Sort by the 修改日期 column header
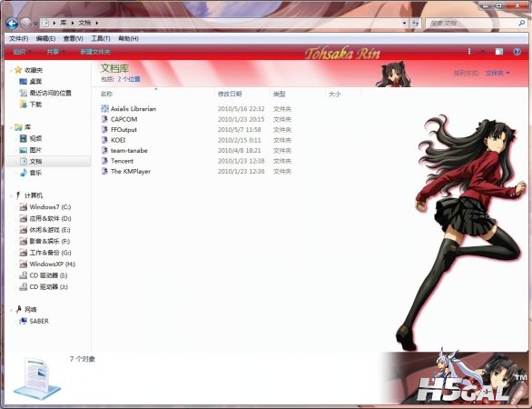Screen dimensions: 532x409 (230, 95)
